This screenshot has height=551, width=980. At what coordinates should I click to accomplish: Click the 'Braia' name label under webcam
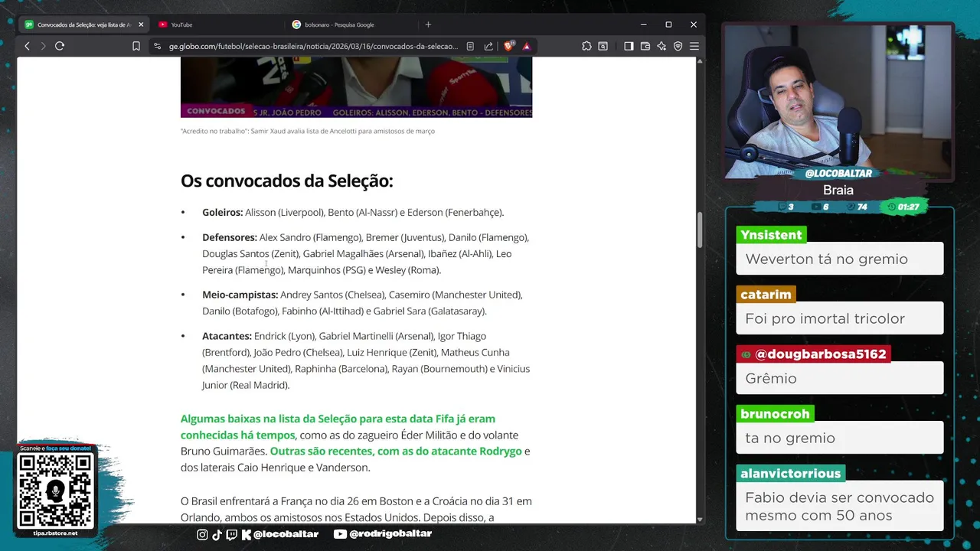click(838, 190)
